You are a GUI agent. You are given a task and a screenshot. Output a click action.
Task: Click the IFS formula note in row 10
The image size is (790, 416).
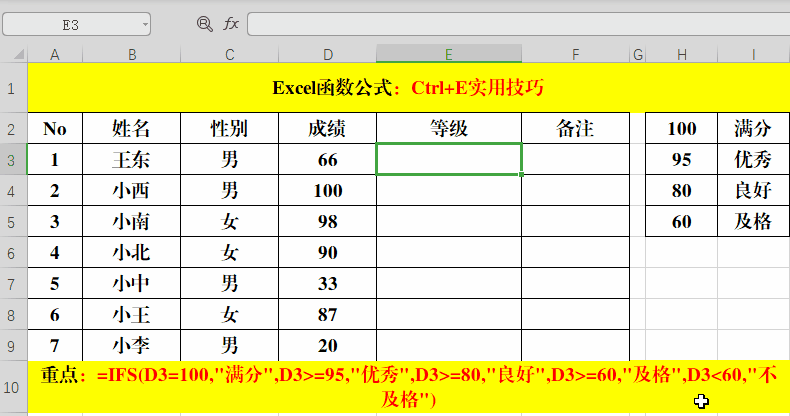click(409, 387)
